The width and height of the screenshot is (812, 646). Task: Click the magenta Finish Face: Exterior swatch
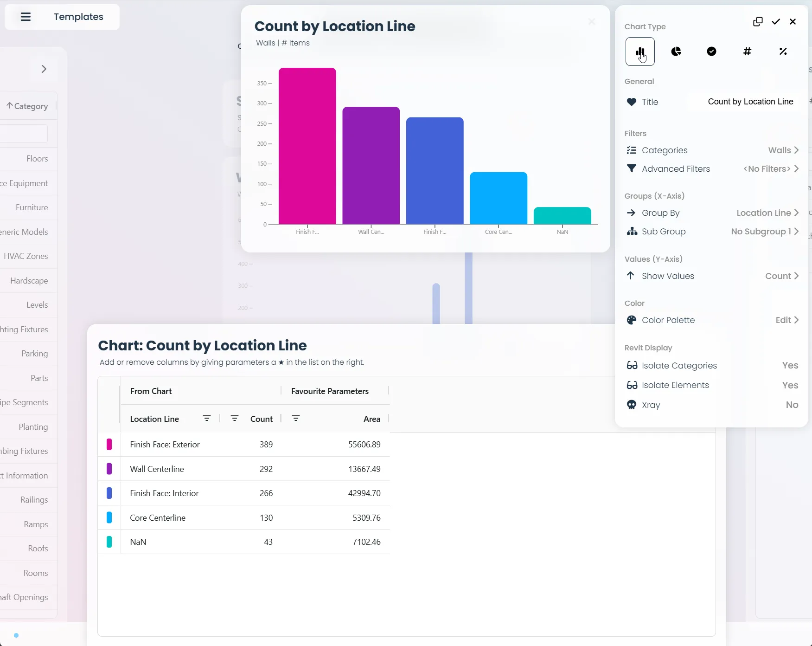(x=109, y=445)
